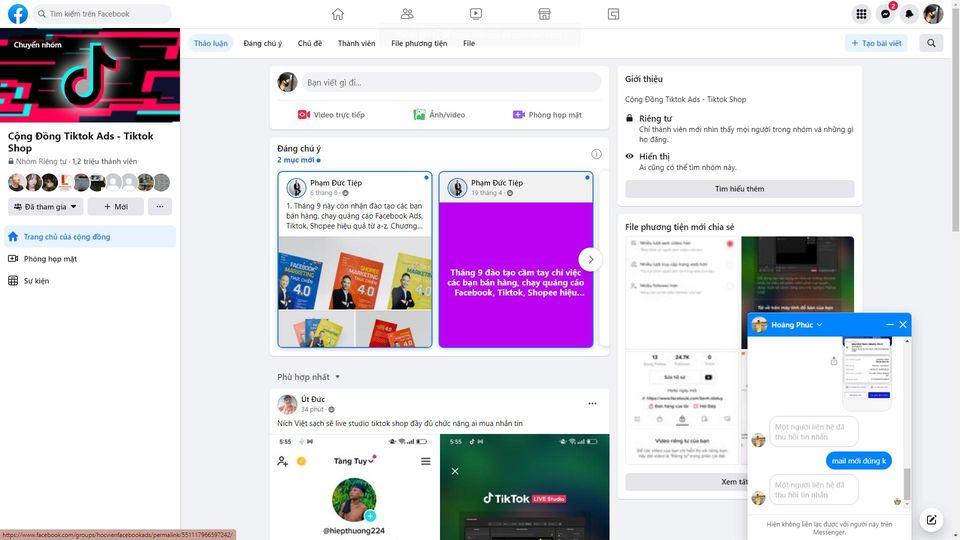The width and height of the screenshot is (960, 540).
Task: Minimize the Hoàng Phúc chat window
Action: tap(889, 325)
